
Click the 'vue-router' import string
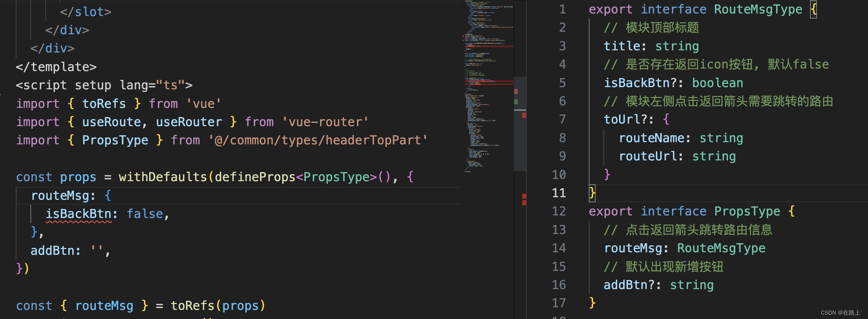click(325, 122)
